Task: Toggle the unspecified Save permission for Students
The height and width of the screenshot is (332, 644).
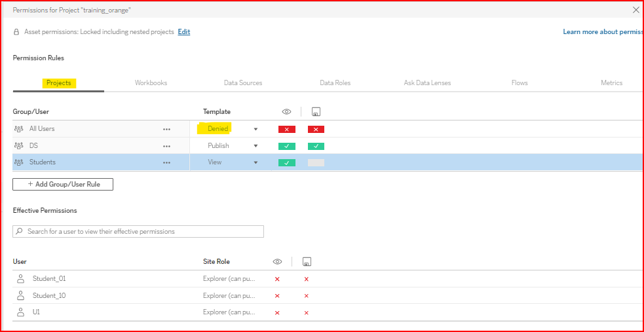Action: (316, 162)
